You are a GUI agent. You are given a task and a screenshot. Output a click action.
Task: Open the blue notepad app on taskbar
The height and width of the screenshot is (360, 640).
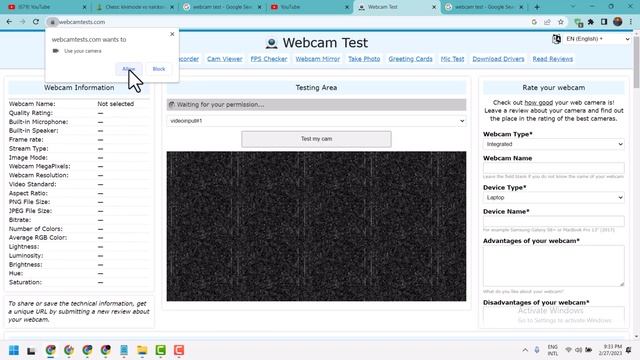(124, 350)
